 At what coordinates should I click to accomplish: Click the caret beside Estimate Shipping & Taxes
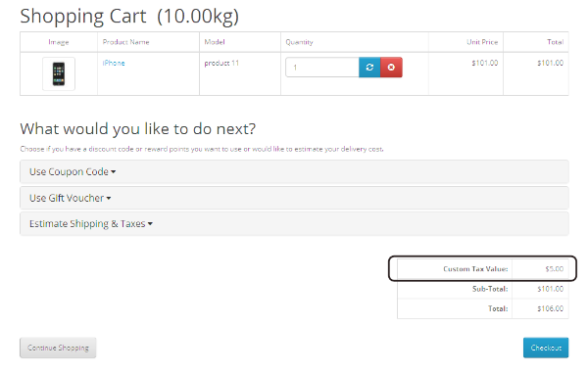pos(150,224)
